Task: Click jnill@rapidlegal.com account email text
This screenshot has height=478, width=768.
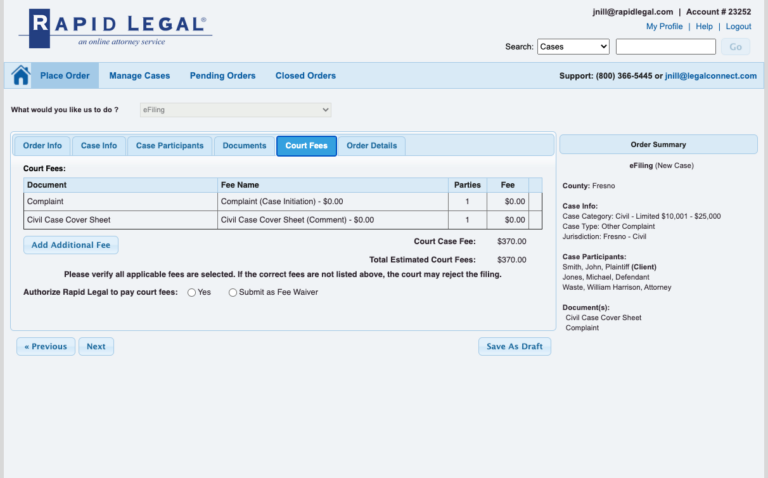Action: [633, 12]
